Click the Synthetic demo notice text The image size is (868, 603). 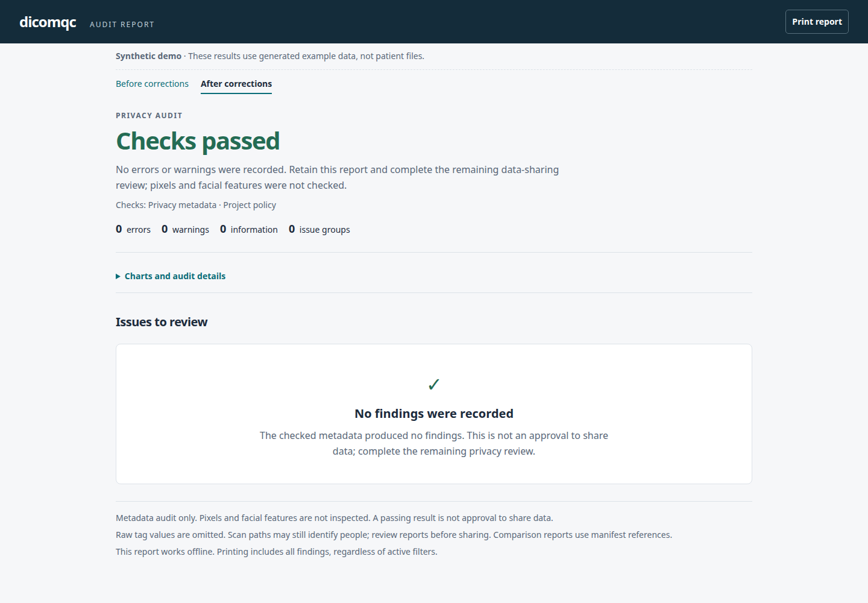point(270,56)
